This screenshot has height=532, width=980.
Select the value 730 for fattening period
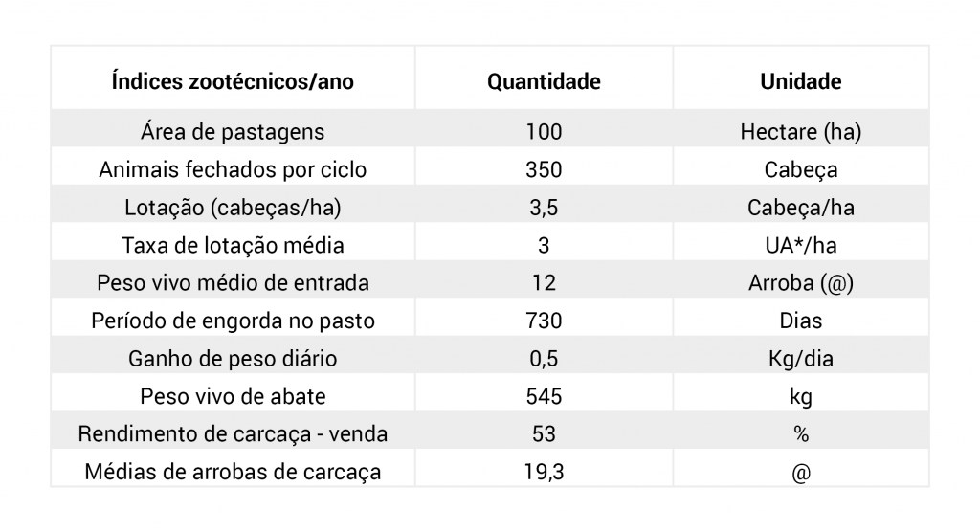[x=544, y=321]
